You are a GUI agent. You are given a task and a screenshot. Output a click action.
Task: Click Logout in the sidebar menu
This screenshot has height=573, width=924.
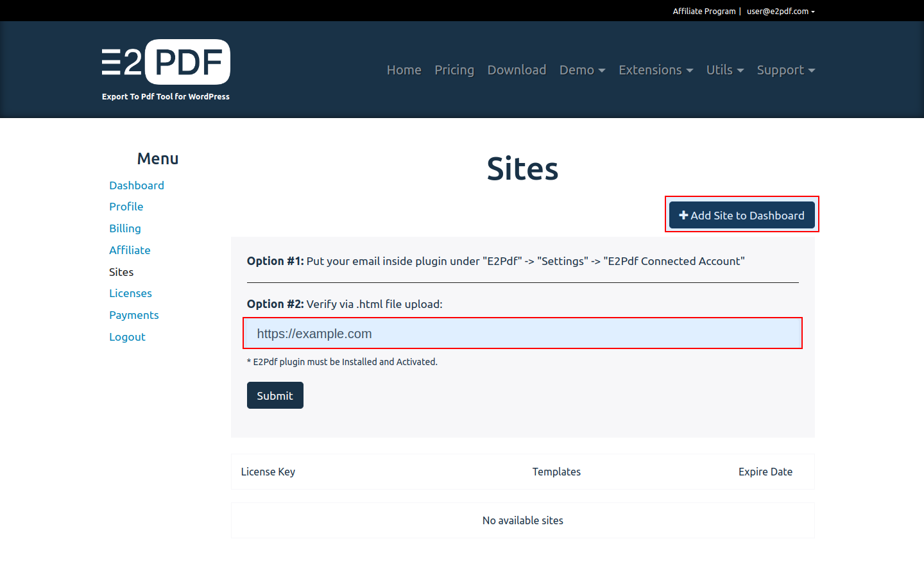[127, 337]
